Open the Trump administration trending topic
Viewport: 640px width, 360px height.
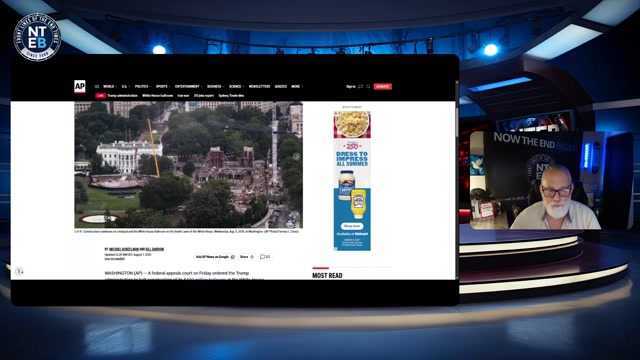pyautogui.click(x=122, y=96)
